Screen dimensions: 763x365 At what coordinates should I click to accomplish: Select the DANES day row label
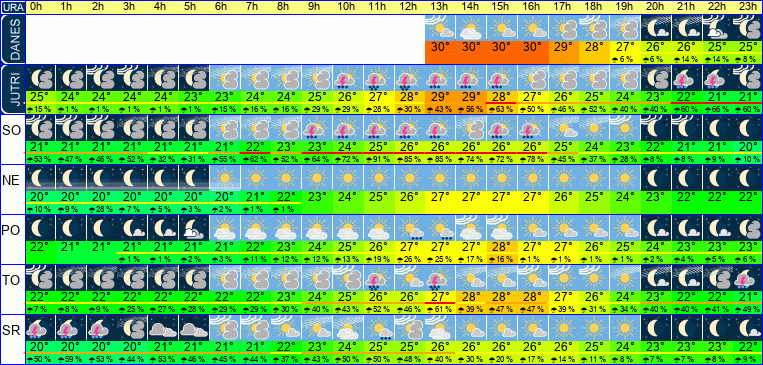[x=12, y=39]
